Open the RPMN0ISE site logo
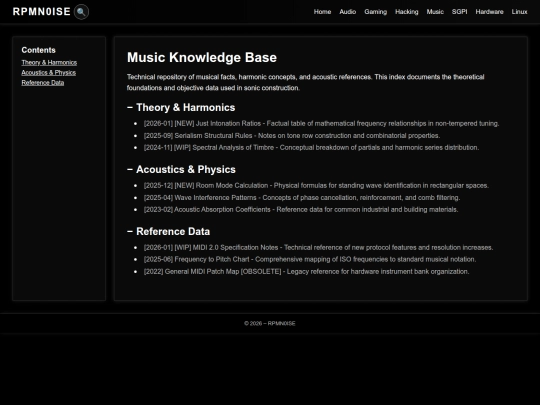The height and width of the screenshot is (405, 540). 42,12
